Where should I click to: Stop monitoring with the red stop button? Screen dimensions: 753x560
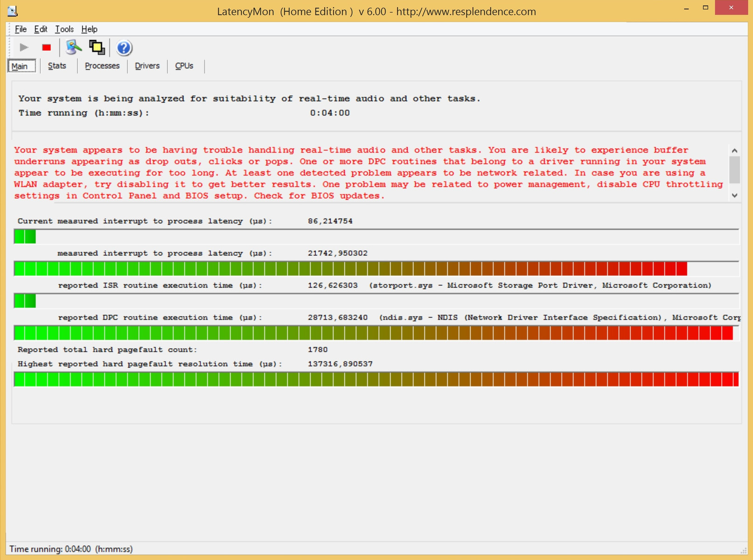click(x=46, y=48)
